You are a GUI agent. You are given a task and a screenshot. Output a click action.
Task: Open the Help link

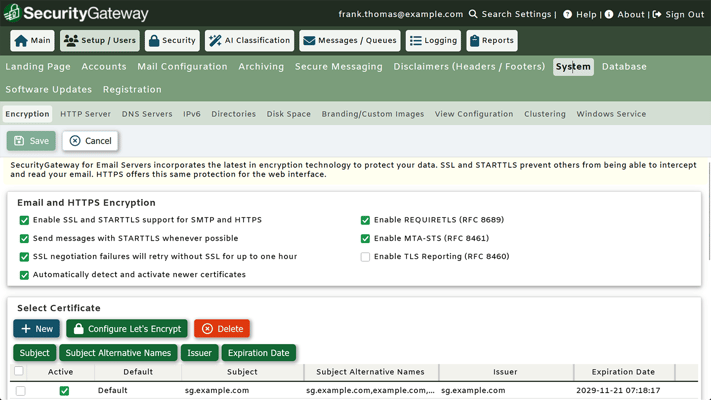click(x=586, y=15)
